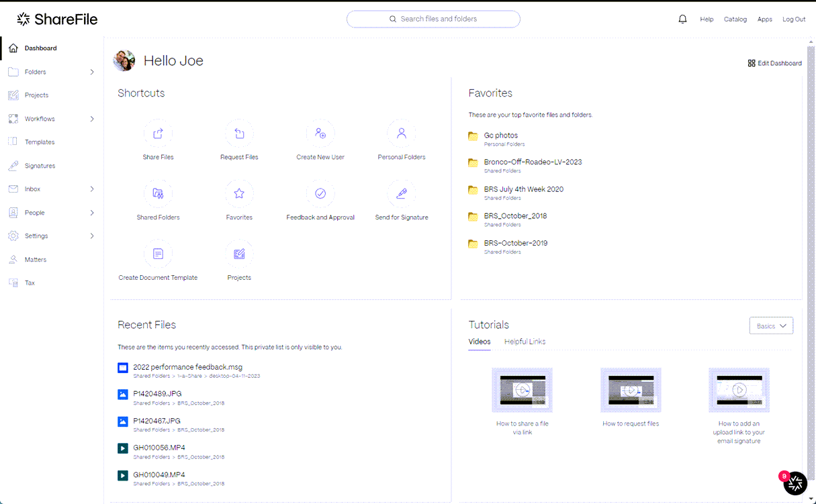Open the Feedback and Approval shortcut icon
Image resolution: width=816 pixels, height=504 pixels.
pyautogui.click(x=320, y=194)
